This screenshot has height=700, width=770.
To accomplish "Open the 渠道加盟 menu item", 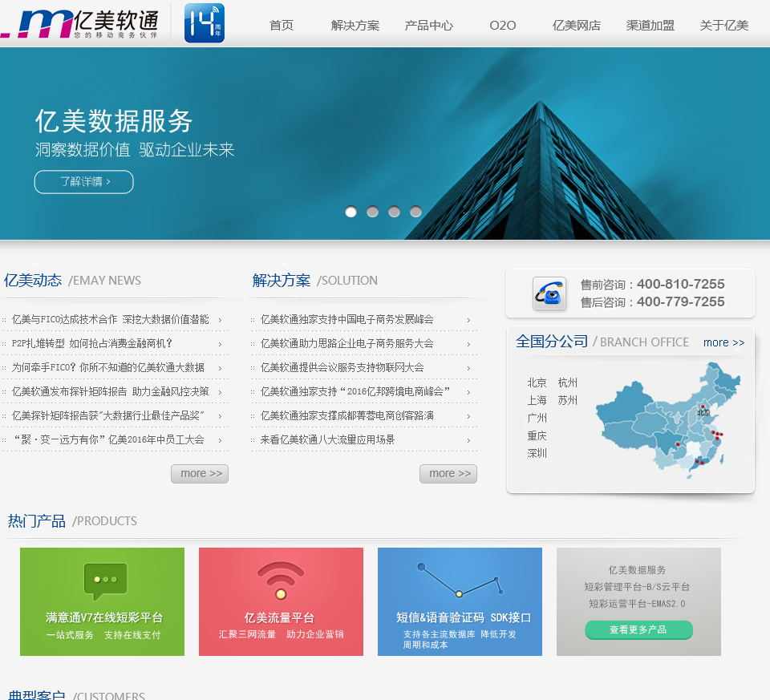I will coord(650,25).
